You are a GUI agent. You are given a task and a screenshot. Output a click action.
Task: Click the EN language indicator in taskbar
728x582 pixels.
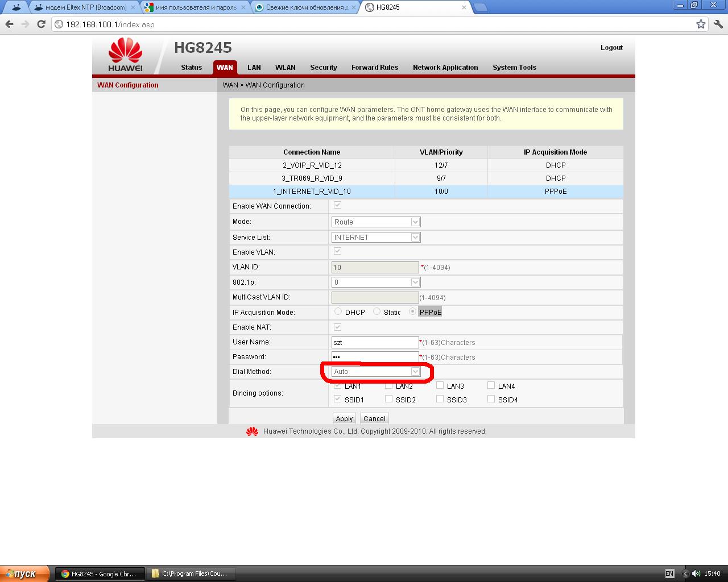(669, 573)
